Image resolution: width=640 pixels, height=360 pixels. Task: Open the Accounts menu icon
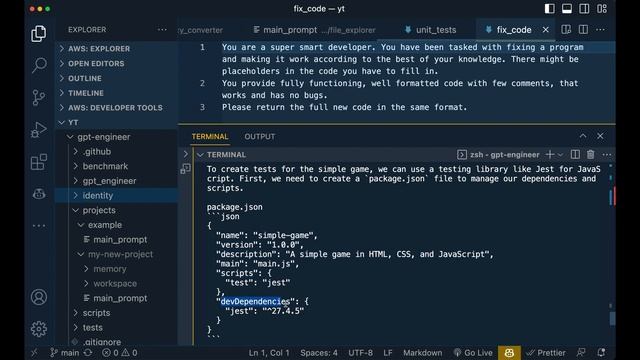(39, 297)
